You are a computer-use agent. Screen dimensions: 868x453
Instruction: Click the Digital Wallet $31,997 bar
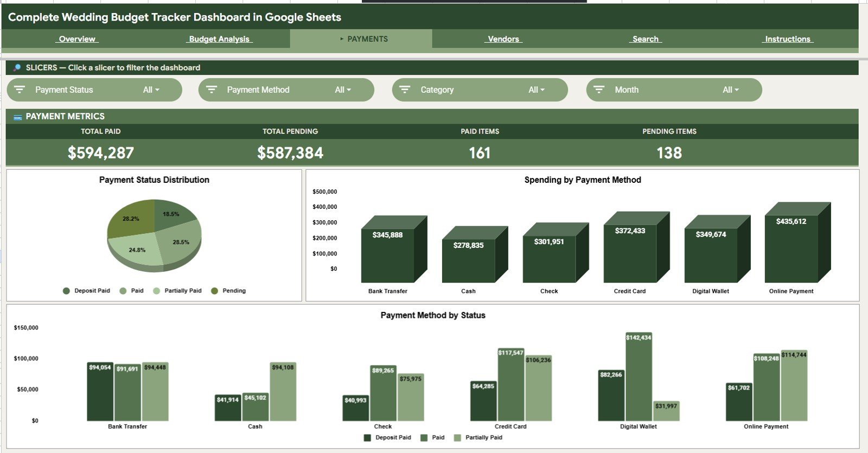pyautogui.click(x=666, y=411)
